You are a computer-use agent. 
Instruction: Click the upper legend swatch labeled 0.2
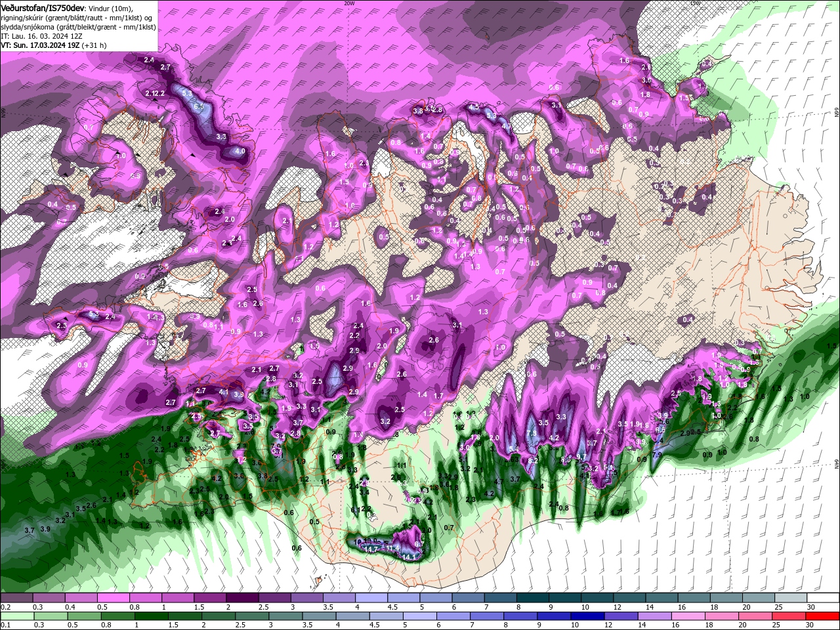pyautogui.click(x=16, y=598)
